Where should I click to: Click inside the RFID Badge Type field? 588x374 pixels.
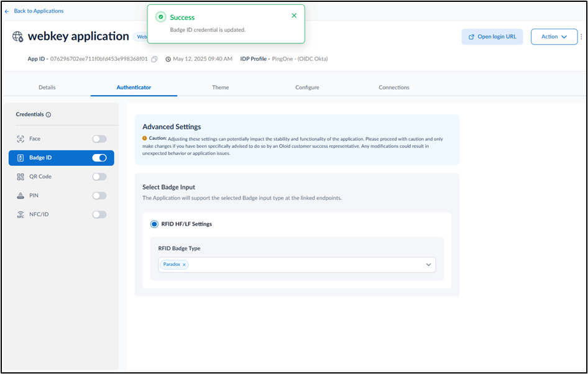297,265
